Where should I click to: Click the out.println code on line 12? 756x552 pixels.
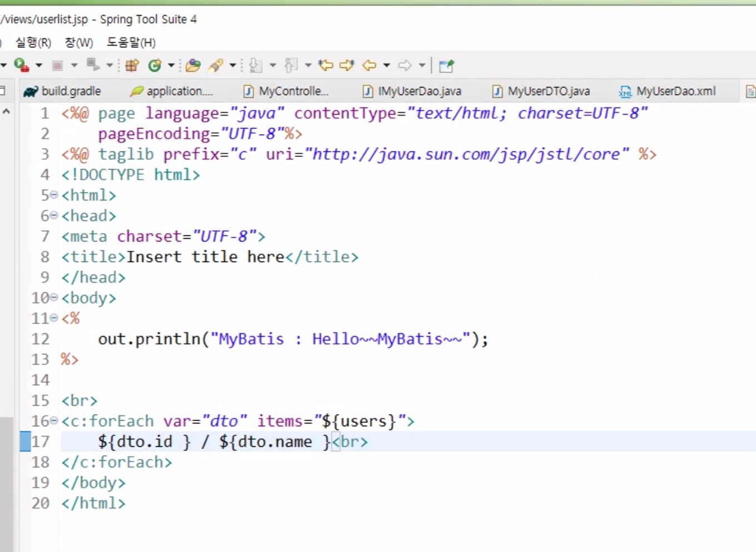tap(293, 339)
